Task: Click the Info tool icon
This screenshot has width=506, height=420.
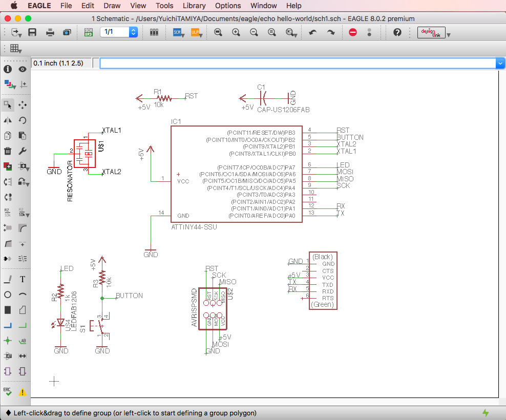Action: [x=8, y=69]
